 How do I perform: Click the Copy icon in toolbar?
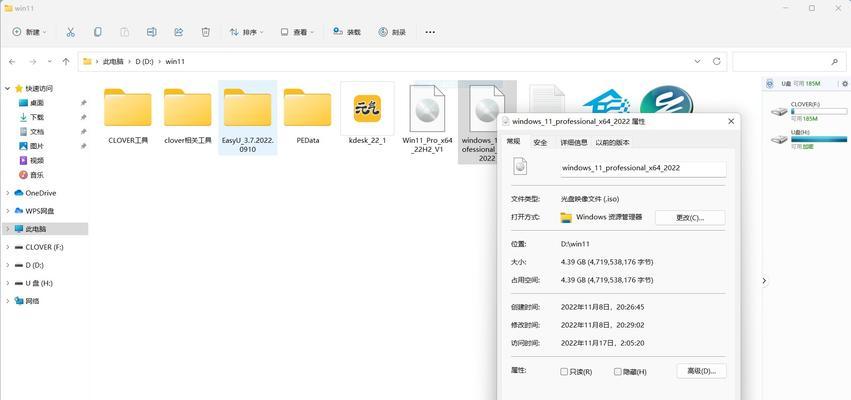pos(98,33)
